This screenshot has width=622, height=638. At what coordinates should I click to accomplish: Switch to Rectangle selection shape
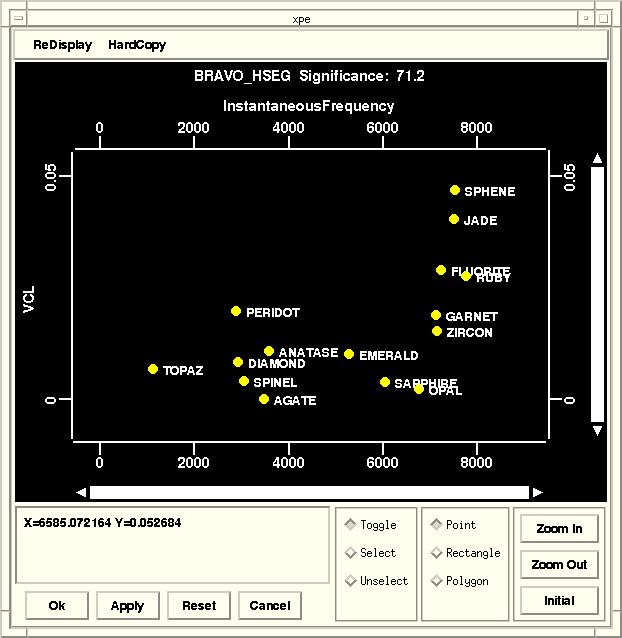click(437, 553)
